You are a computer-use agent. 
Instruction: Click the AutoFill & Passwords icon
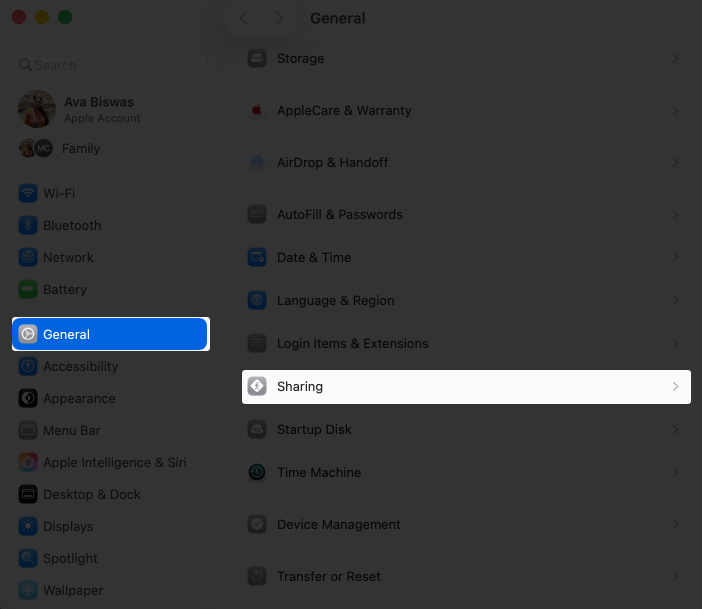257,214
